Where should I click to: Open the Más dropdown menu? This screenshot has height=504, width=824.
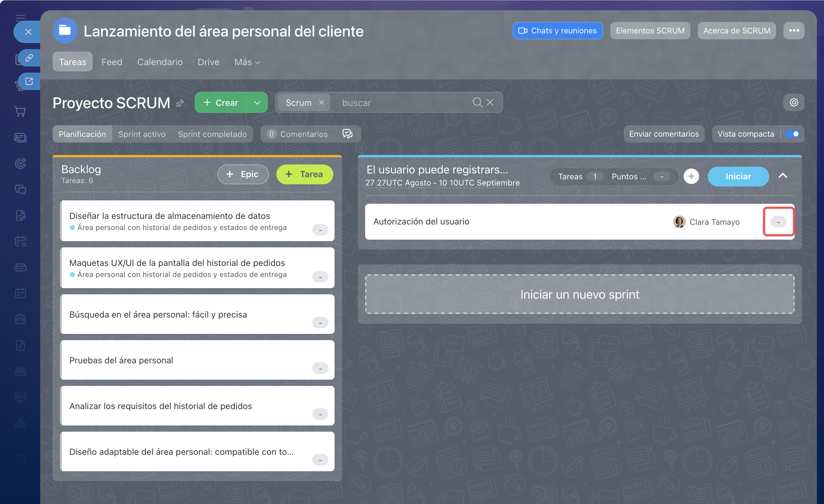(247, 62)
